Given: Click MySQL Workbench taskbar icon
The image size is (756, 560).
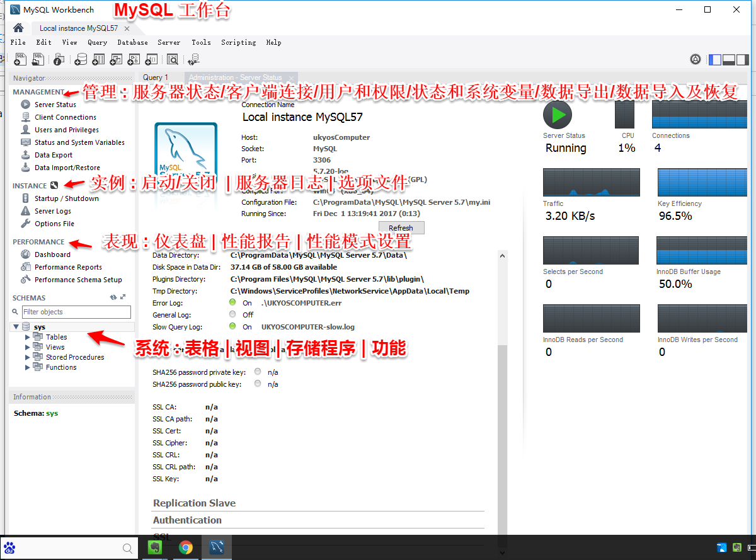Looking at the screenshot, I should (x=217, y=547).
